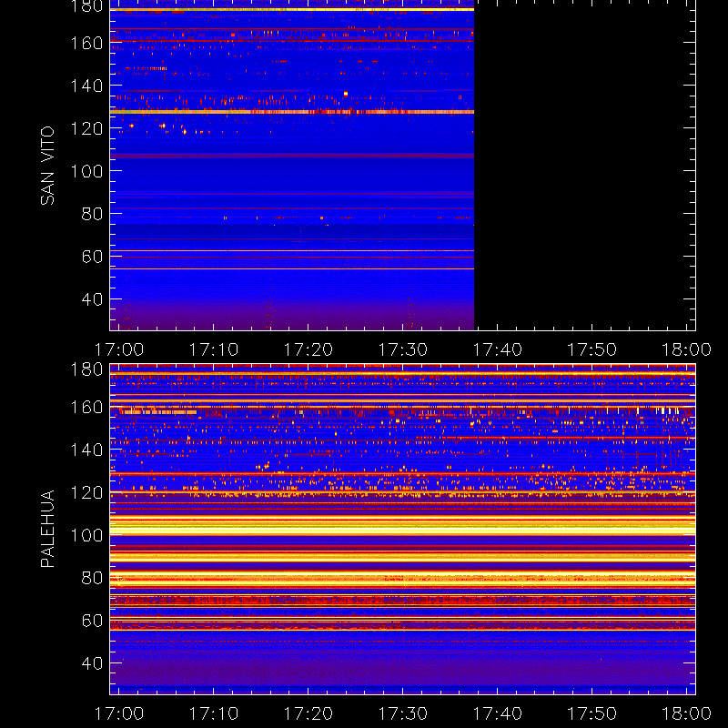
Task: Choose the 18:00 time label under PALEHUA plot
Action: 686,713
